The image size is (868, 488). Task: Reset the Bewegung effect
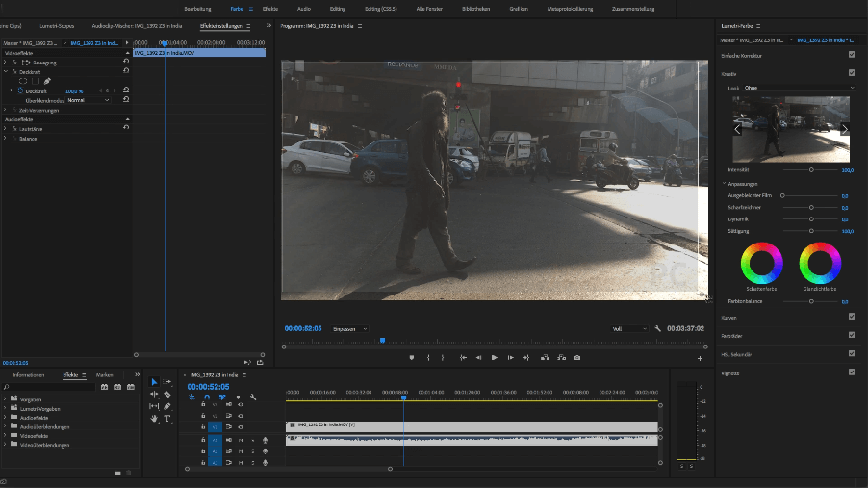pyautogui.click(x=126, y=62)
